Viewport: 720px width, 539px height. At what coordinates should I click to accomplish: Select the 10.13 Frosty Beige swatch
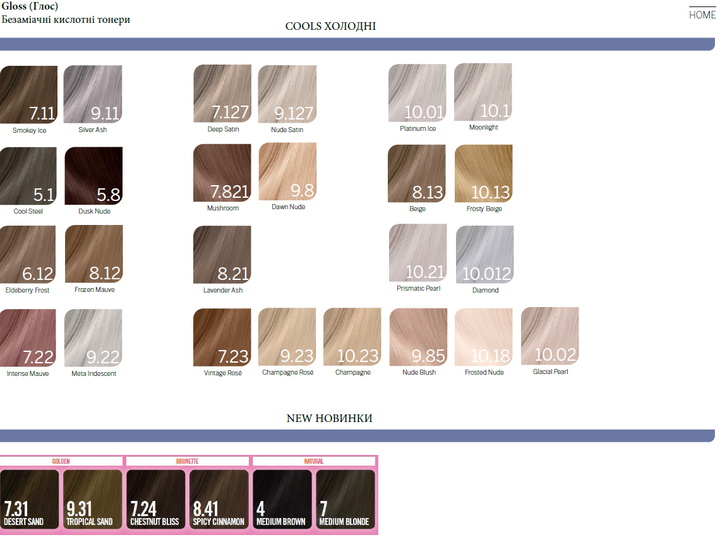pyautogui.click(x=484, y=174)
